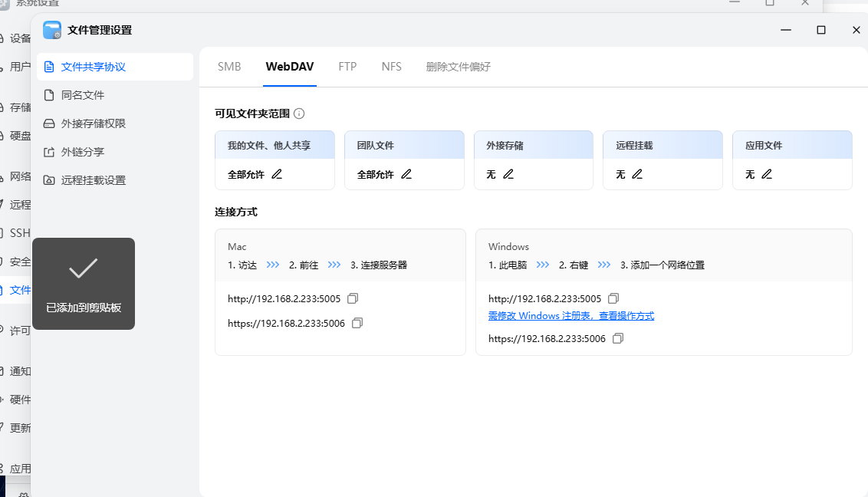The image size is (868, 497).
Task: Switch to the SMB tab
Action: [x=229, y=67]
